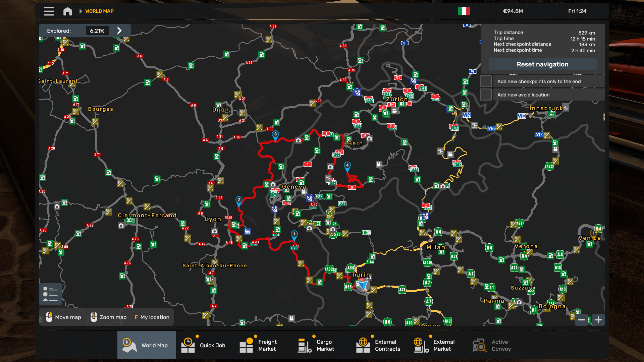Click the Italian flag icon

tap(464, 11)
